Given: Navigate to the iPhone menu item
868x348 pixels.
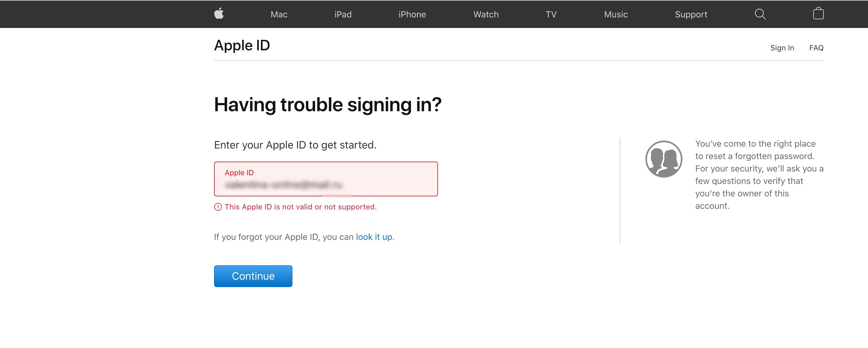Looking at the screenshot, I should (412, 14).
